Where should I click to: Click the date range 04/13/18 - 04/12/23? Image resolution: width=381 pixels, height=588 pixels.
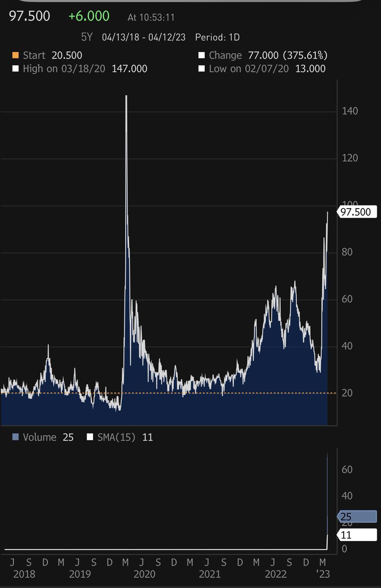[144, 37]
